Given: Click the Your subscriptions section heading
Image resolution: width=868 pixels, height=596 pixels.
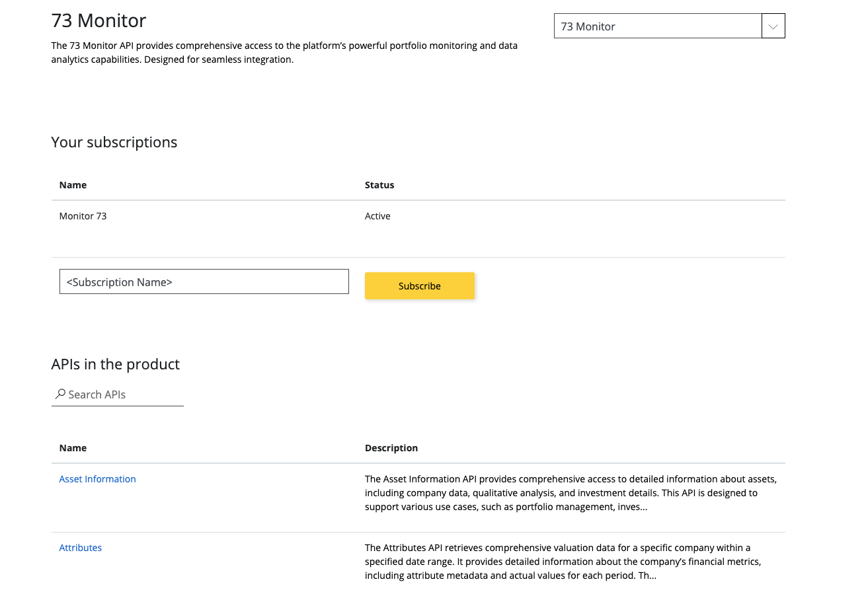Looking at the screenshot, I should click(114, 142).
